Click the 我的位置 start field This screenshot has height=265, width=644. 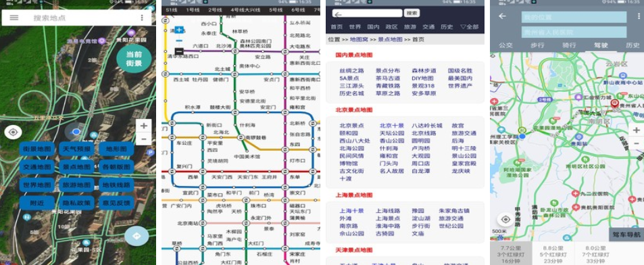pyautogui.click(x=574, y=18)
